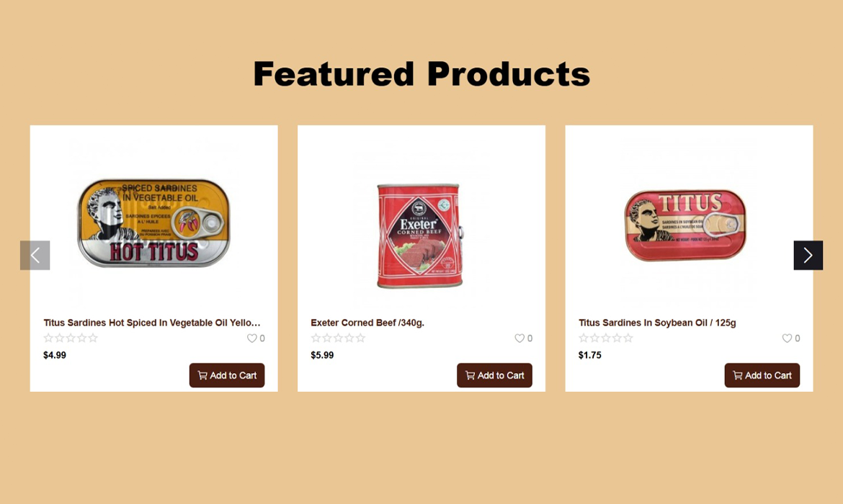
Task: Favorite the Exeter Corned Beef heart icon
Action: (519, 338)
